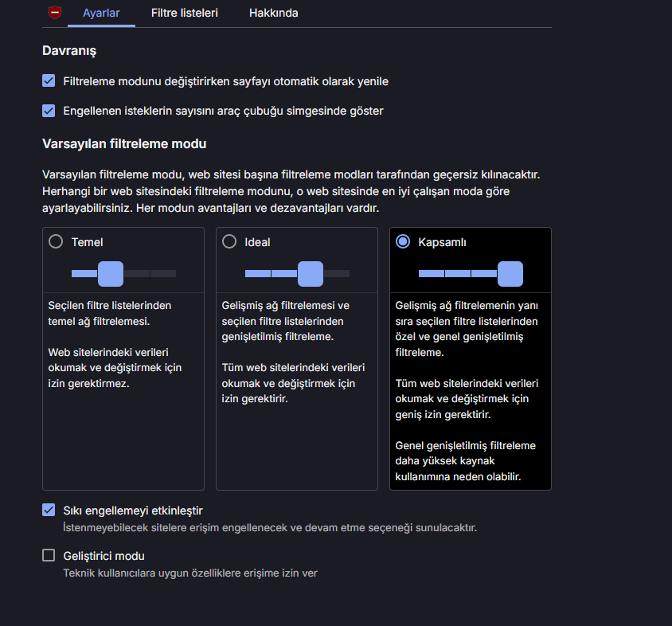Click 'Teknik kullanıcılara uygun özelliklere' description
The image size is (672, 626).
click(190, 573)
